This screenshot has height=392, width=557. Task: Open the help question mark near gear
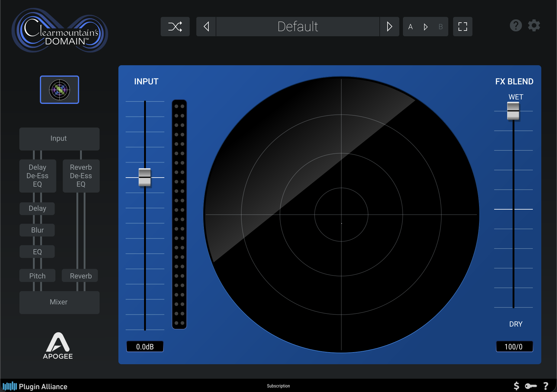[x=516, y=25]
